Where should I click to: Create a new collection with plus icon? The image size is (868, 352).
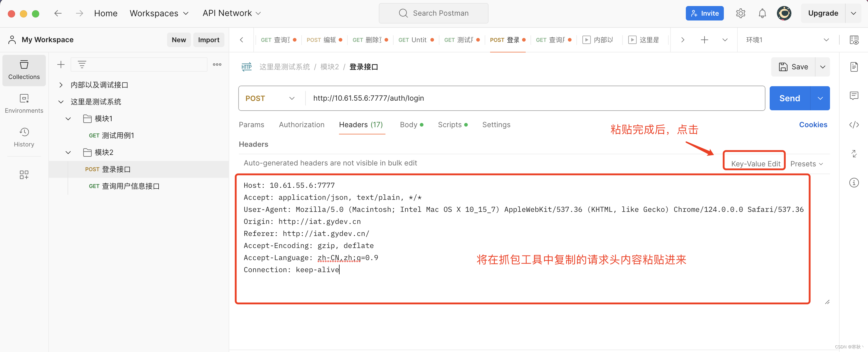point(61,64)
